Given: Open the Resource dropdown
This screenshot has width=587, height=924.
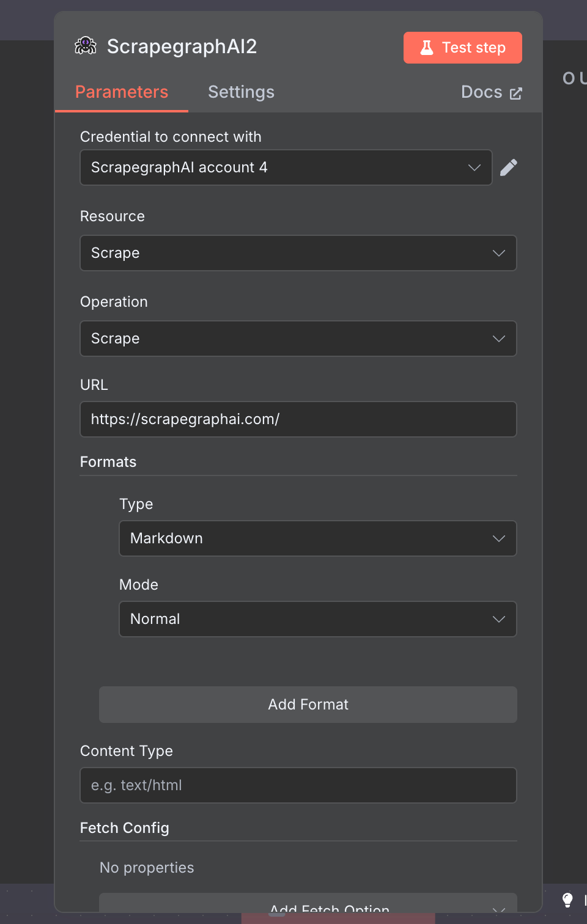Looking at the screenshot, I should pos(298,253).
